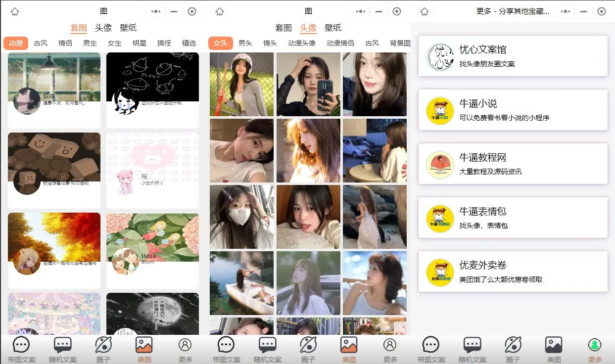
Task: Tap the 带图文案 chat icon in the left panel
Action: coord(21,345)
